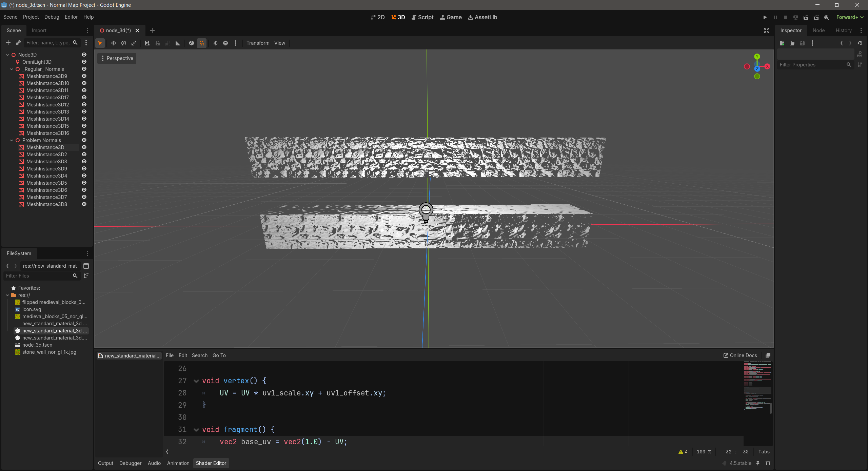
Task: Toggle sun preview in viewport toolbar
Action: click(215, 43)
